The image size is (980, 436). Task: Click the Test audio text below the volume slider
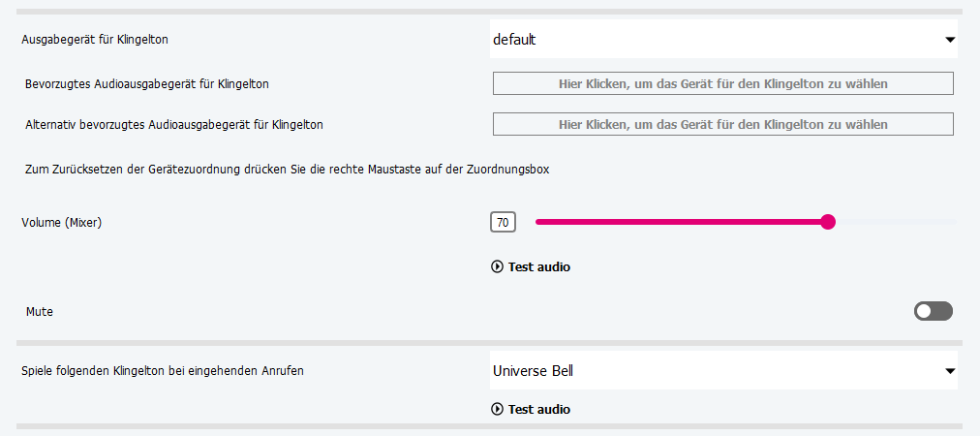pos(539,266)
